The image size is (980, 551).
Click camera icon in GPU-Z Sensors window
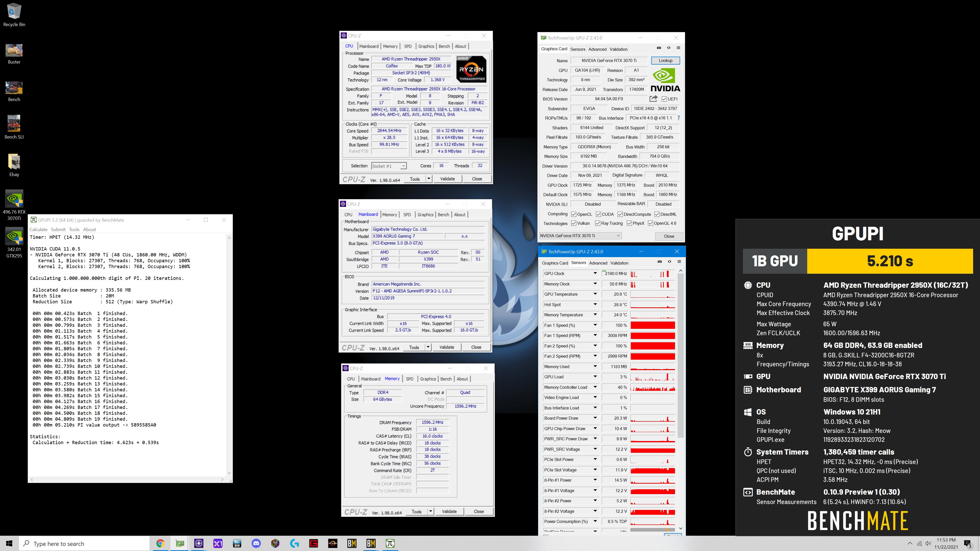(660, 262)
